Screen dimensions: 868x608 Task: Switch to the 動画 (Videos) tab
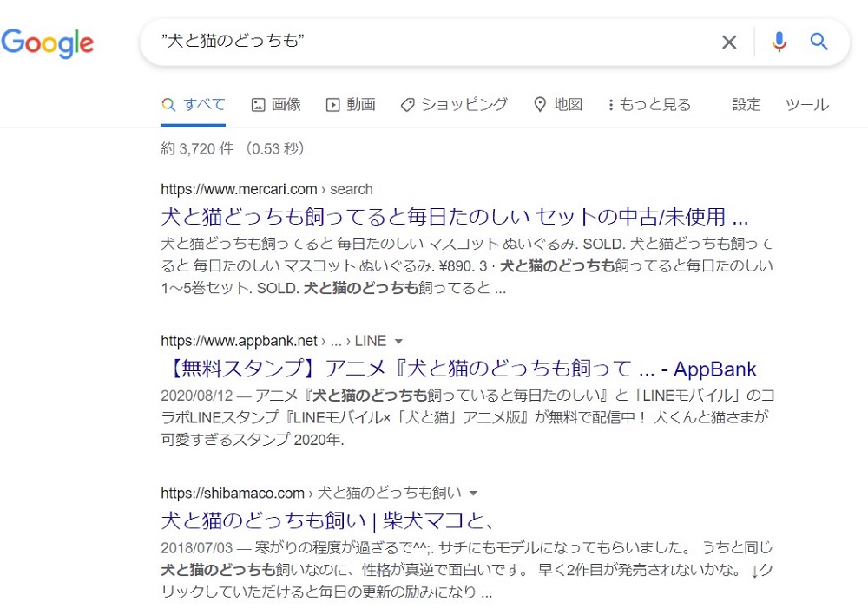tap(351, 105)
